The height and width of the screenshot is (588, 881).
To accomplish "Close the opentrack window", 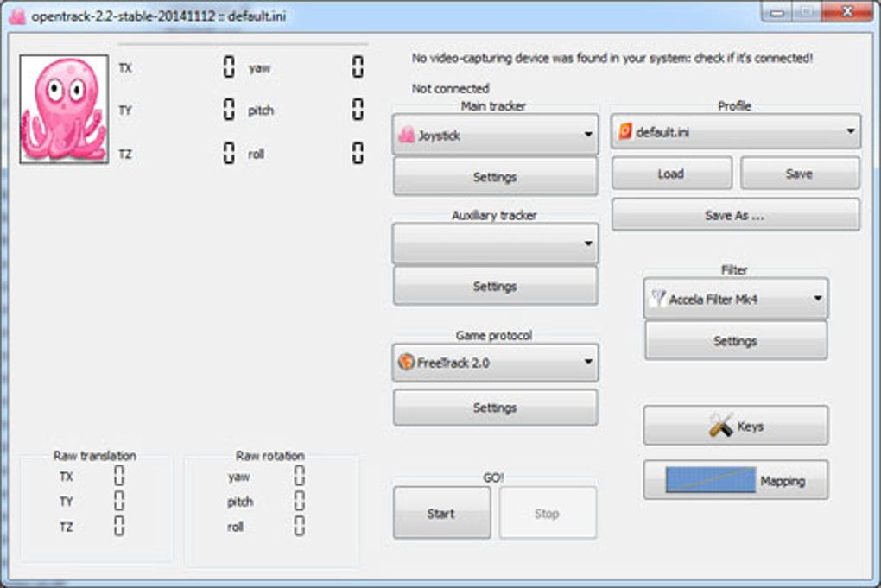I will tap(846, 12).
